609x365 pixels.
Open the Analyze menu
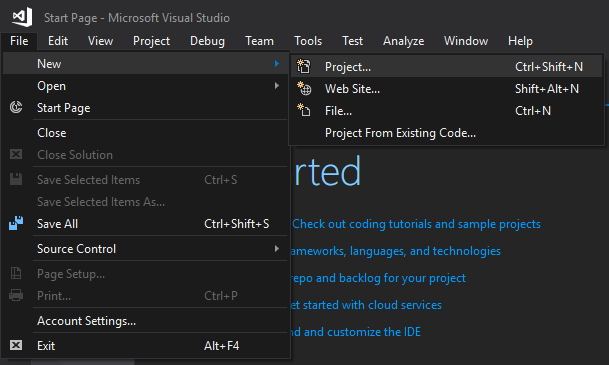404,41
